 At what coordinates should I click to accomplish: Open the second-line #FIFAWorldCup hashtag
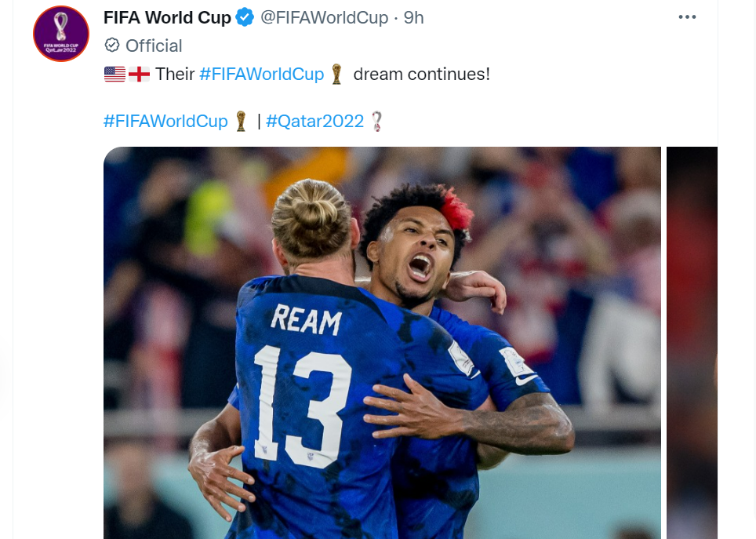tap(165, 121)
